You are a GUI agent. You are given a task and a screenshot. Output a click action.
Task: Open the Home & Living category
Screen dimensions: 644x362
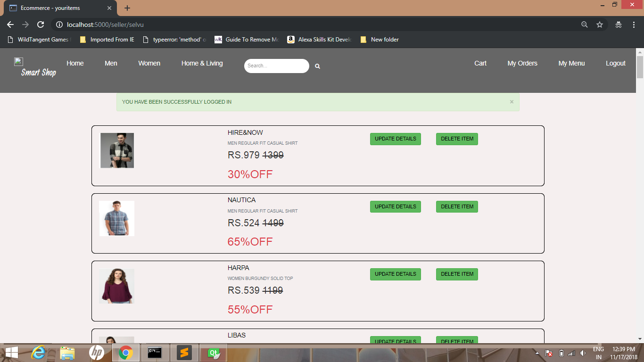[x=202, y=63]
